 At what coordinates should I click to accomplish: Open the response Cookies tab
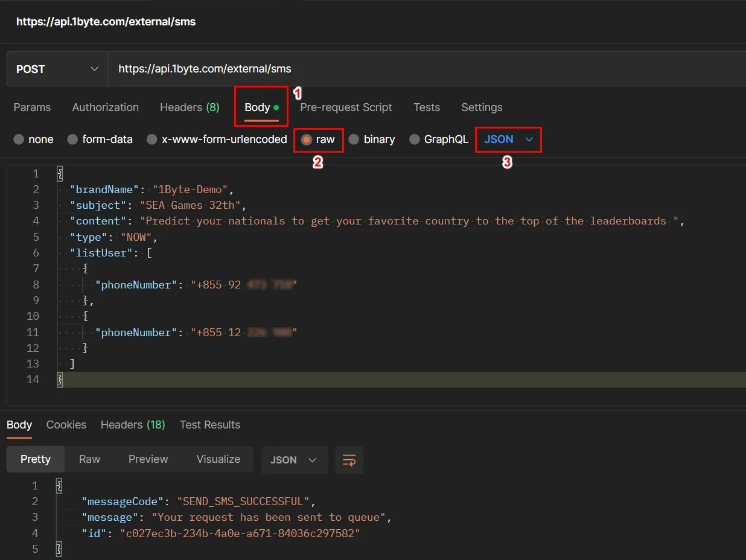click(x=66, y=425)
